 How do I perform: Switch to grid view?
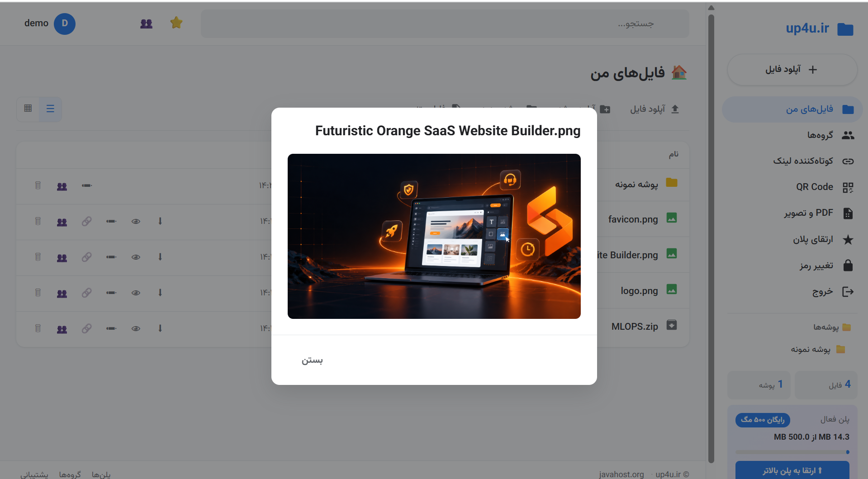pos(28,109)
